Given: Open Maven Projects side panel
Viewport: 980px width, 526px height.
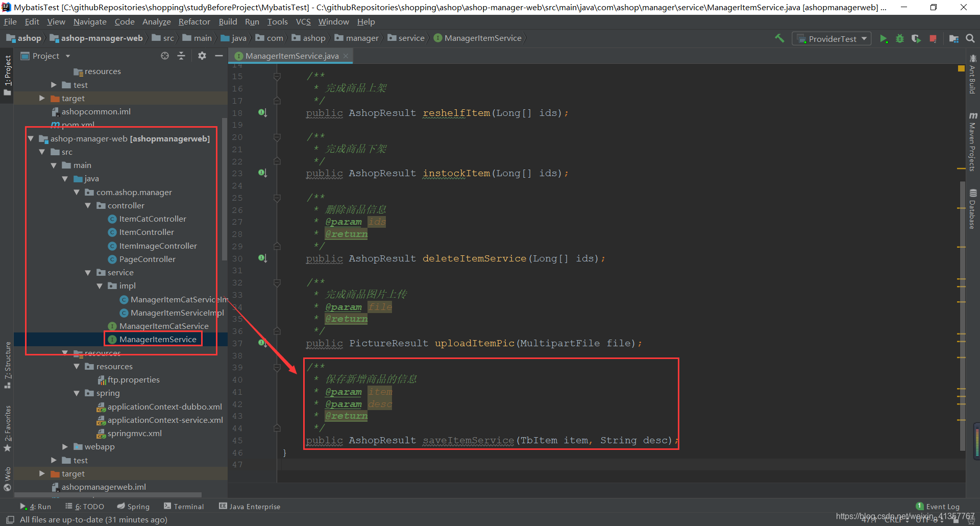Looking at the screenshot, I should (x=973, y=142).
